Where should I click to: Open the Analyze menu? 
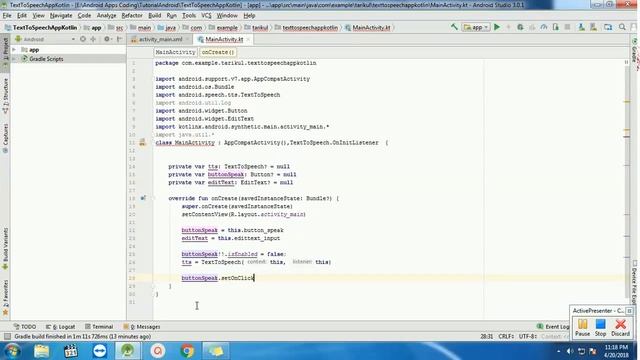[107, 16]
